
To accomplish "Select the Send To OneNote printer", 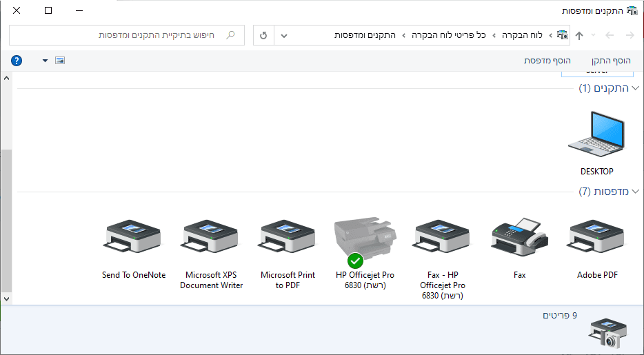I will coord(133,237).
